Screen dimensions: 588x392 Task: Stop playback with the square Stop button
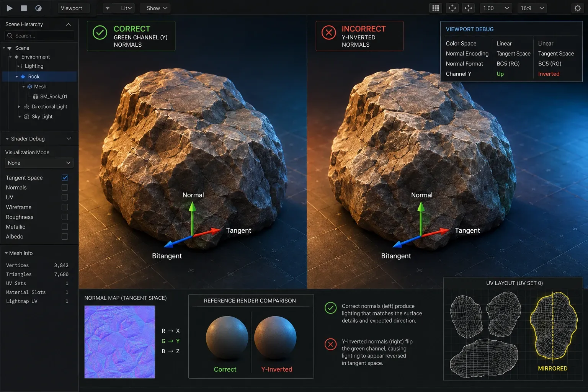click(24, 8)
